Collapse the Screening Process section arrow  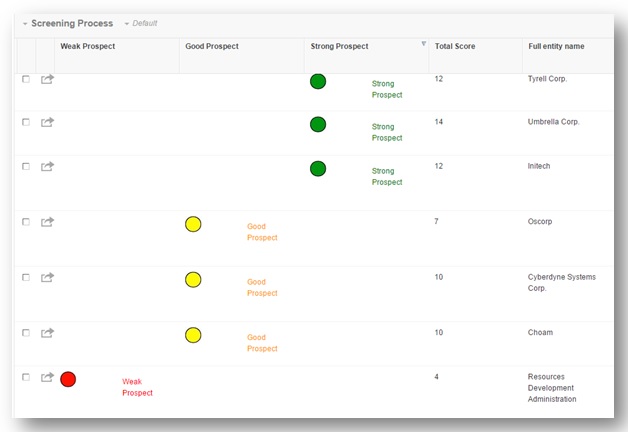coord(25,24)
